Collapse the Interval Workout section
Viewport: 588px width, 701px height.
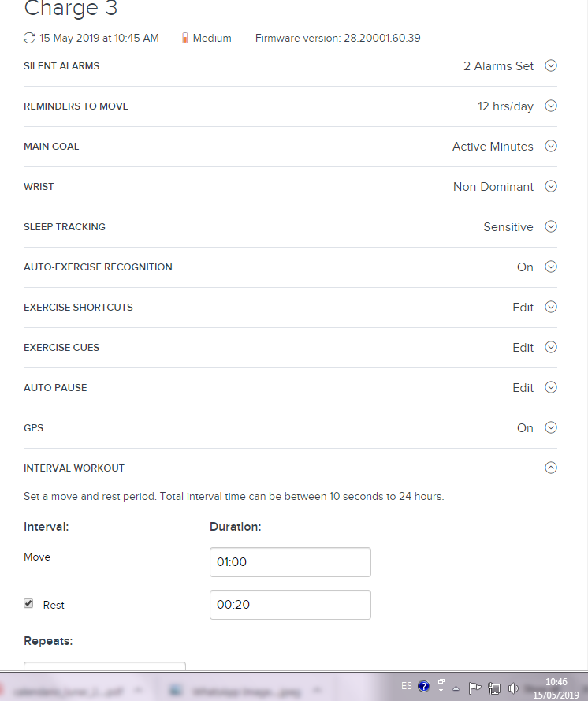tap(551, 468)
